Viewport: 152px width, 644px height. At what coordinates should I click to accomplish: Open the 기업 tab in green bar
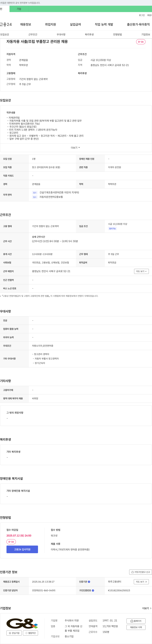point(19,9)
